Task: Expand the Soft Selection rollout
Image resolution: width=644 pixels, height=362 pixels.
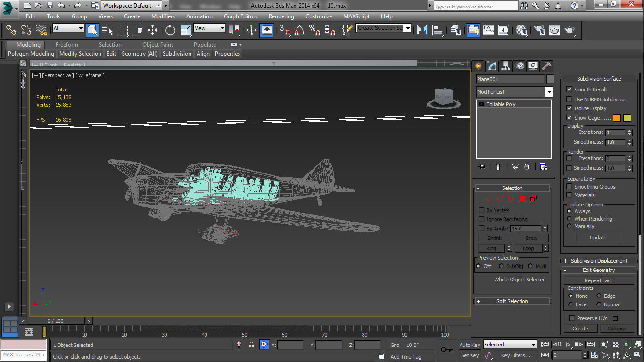Action: [512, 301]
